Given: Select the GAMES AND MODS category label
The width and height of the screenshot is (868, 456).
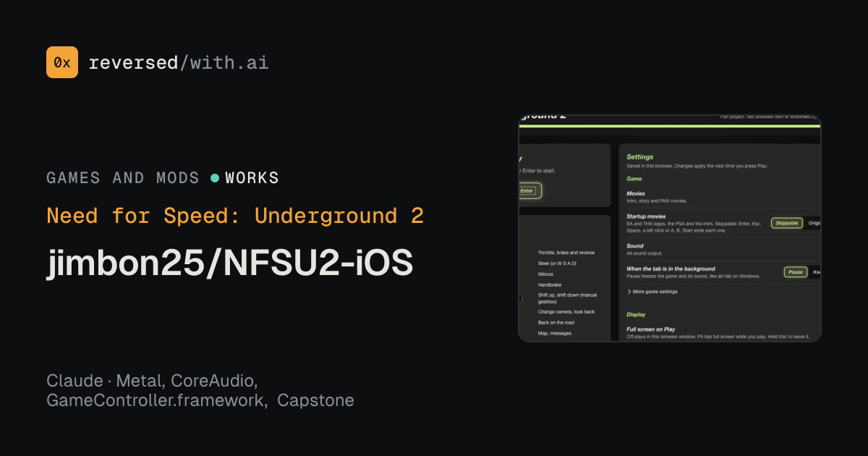Looking at the screenshot, I should tap(123, 178).
